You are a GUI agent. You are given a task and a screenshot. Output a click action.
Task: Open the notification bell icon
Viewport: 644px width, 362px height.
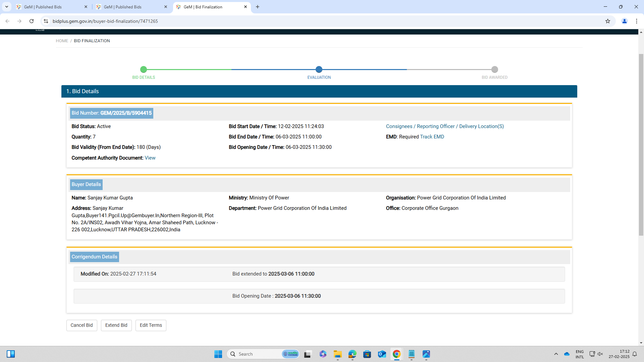tap(635, 354)
